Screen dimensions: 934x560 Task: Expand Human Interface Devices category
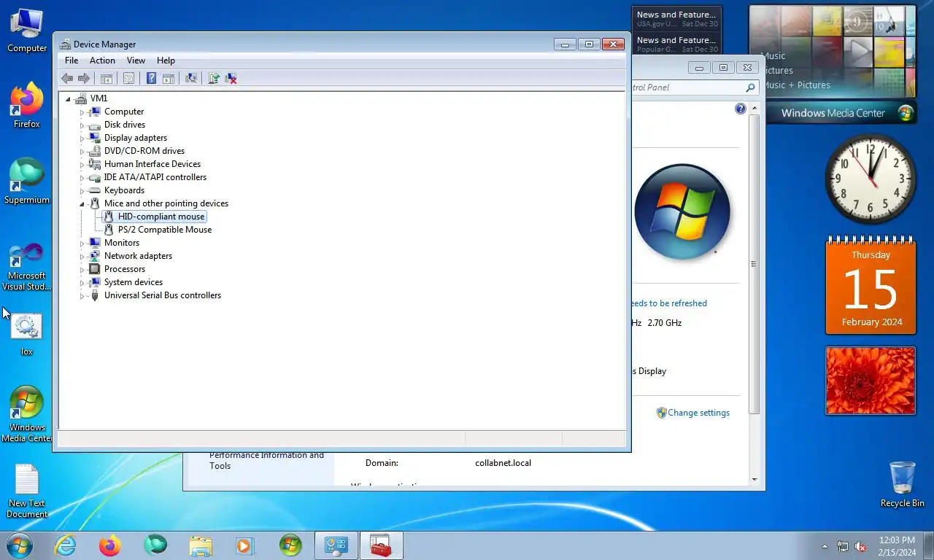point(82,165)
